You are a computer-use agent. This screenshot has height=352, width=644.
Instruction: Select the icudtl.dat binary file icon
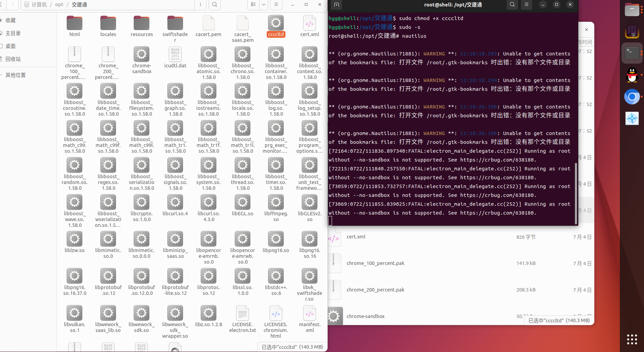pyautogui.click(x=175, y=54)
